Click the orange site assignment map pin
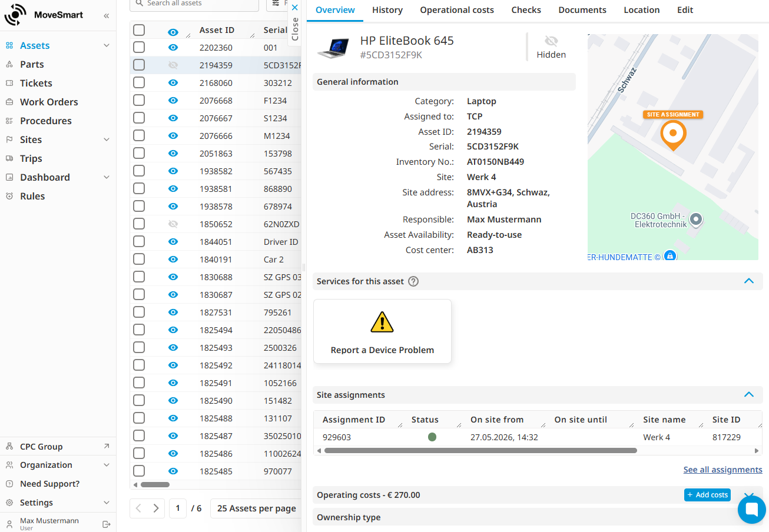 tap(673, 135)
